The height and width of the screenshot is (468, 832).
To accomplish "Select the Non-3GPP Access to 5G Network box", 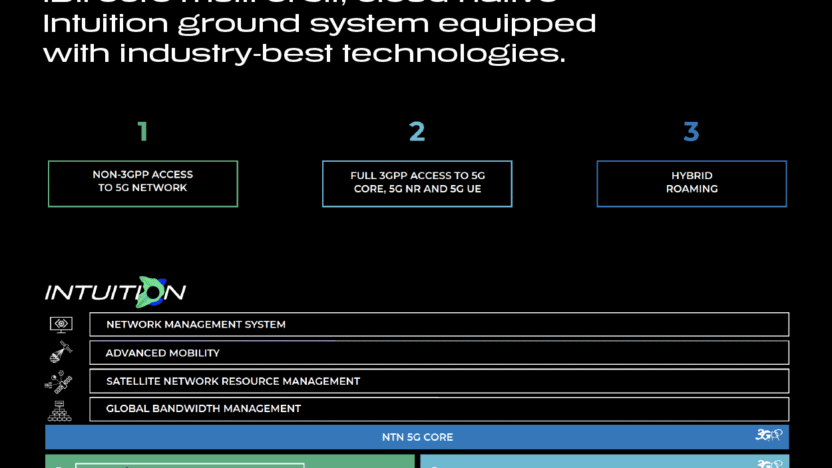I will (x=143, y=183).
